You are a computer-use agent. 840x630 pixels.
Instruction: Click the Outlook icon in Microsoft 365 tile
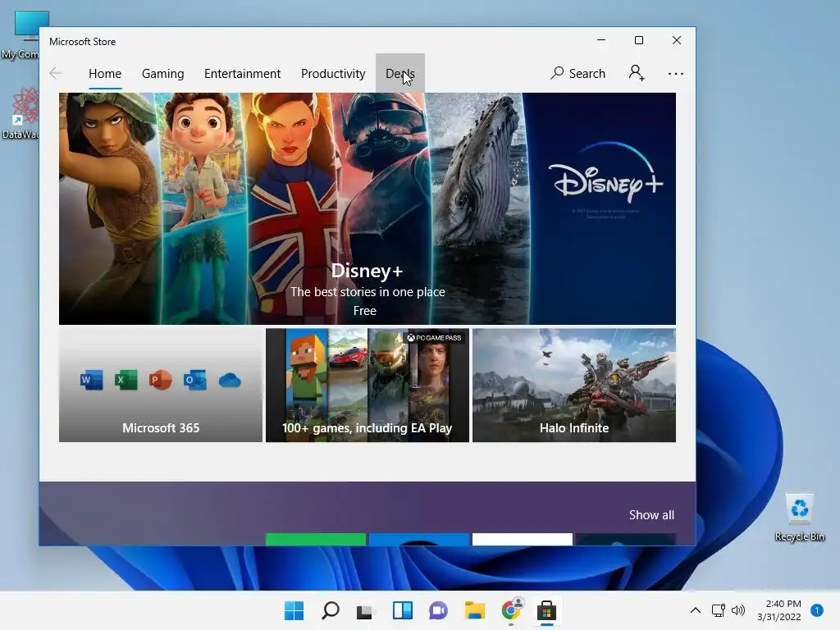click(x=195, y=381)
